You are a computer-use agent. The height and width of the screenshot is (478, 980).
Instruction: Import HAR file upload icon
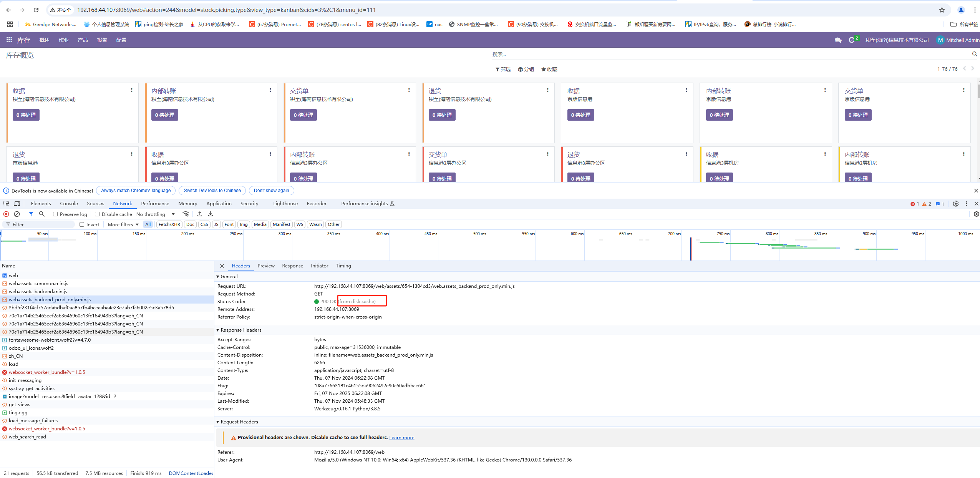(x=200, y=214)
